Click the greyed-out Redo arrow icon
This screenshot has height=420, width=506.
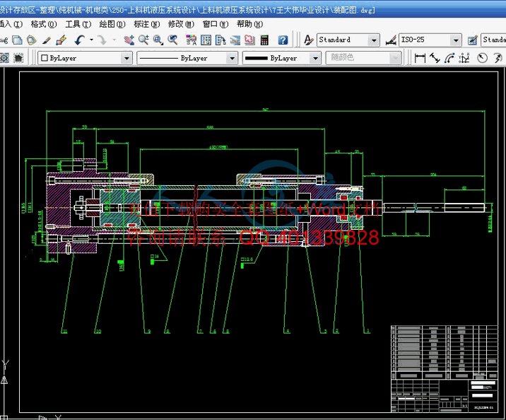102,40
